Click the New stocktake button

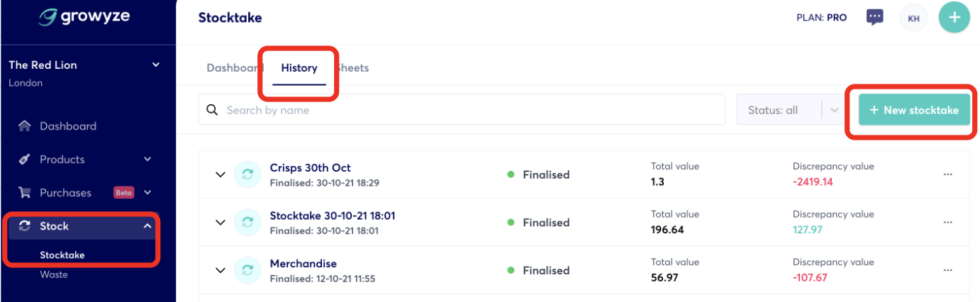click(x=913, y=110)
